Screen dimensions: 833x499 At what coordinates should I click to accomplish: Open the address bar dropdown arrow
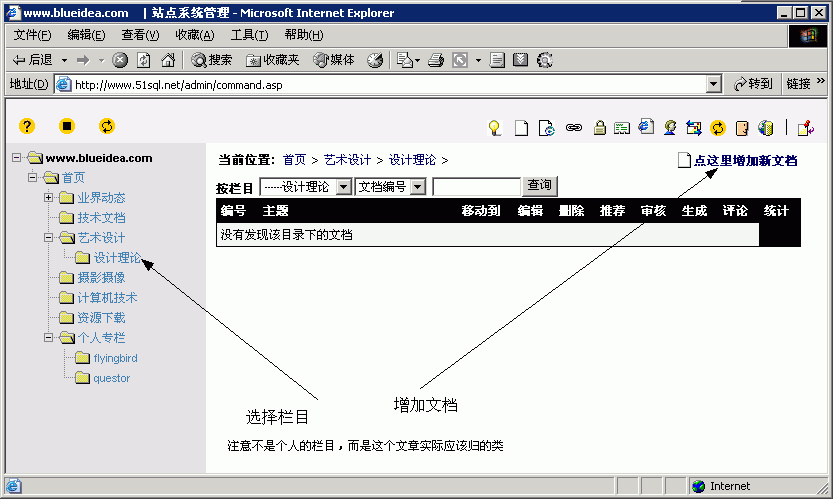click(713, 84)
